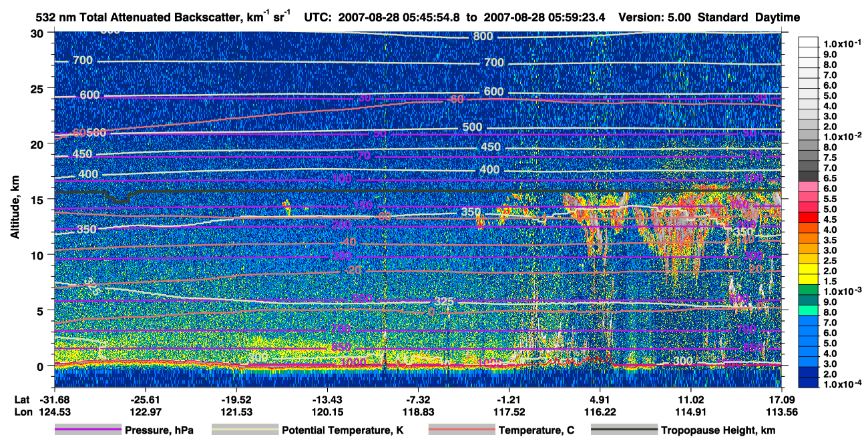Click the longitude value '116.22'

600,411
